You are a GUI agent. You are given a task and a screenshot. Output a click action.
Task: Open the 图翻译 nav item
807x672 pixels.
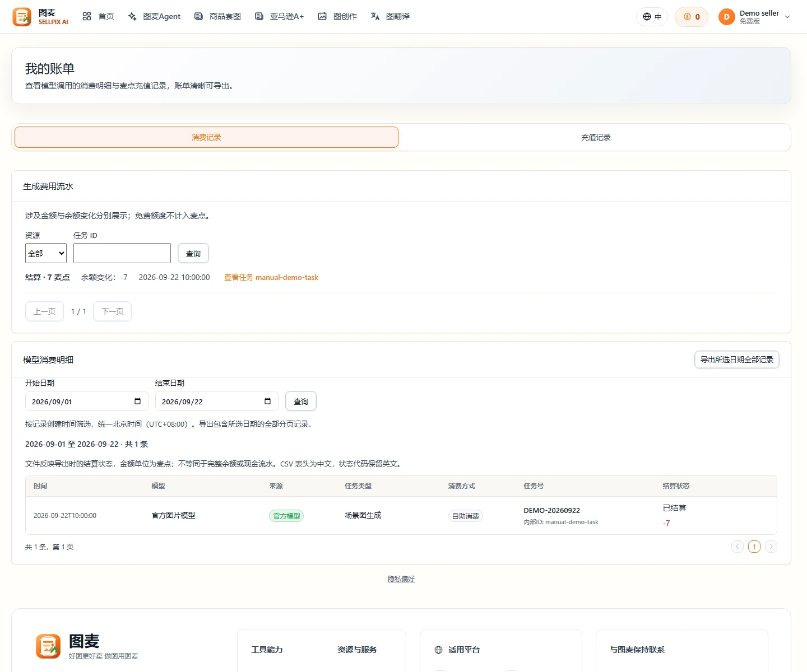tap(390, 17)
